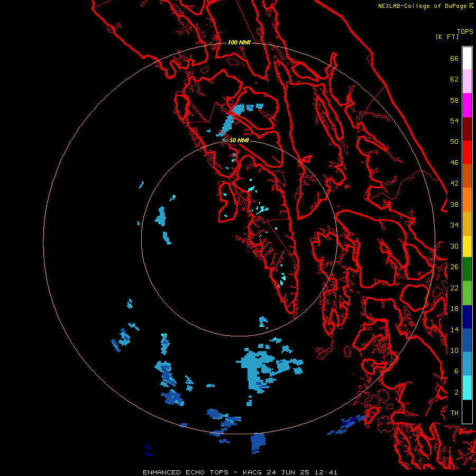Click the magenta legend swatch
476x476 pixels.
(467, 105)
